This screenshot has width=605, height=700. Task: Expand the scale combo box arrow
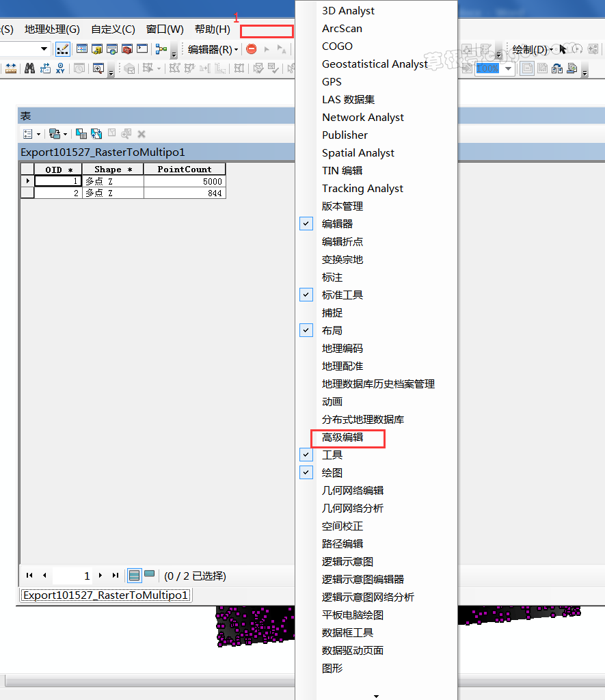[x=44, y=49]
